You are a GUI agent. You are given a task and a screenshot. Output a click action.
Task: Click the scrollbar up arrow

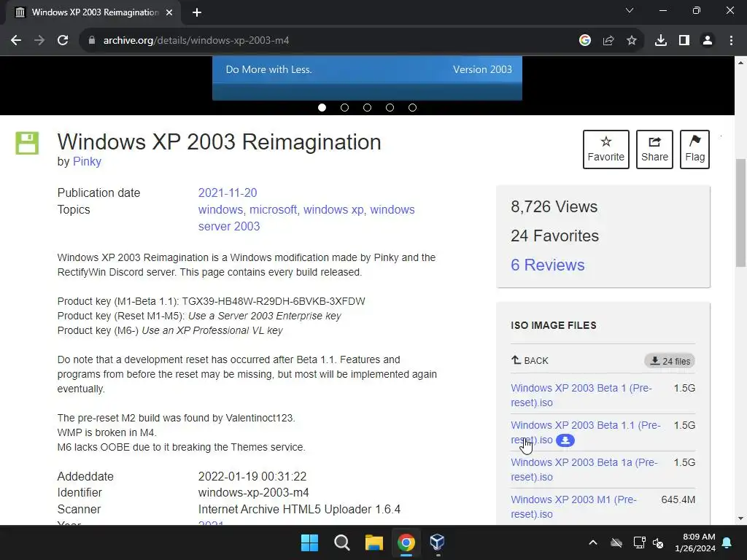[741, 63]
